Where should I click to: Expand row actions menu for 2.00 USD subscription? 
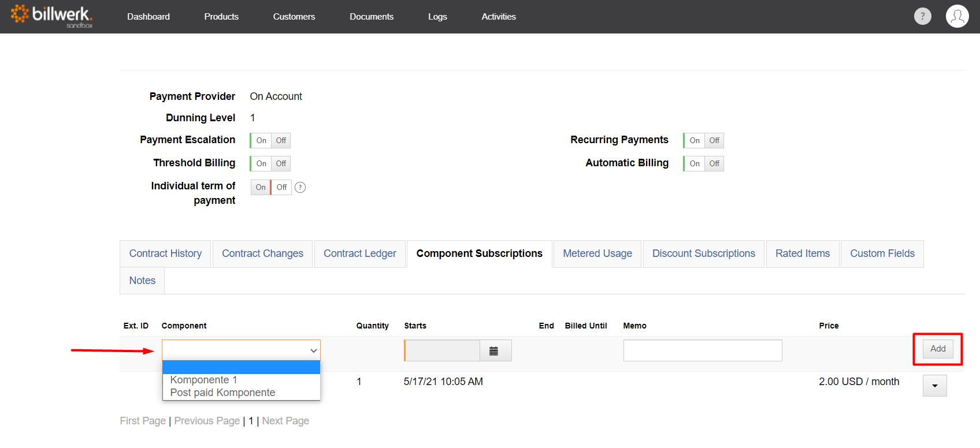click(x=934, y=386)
